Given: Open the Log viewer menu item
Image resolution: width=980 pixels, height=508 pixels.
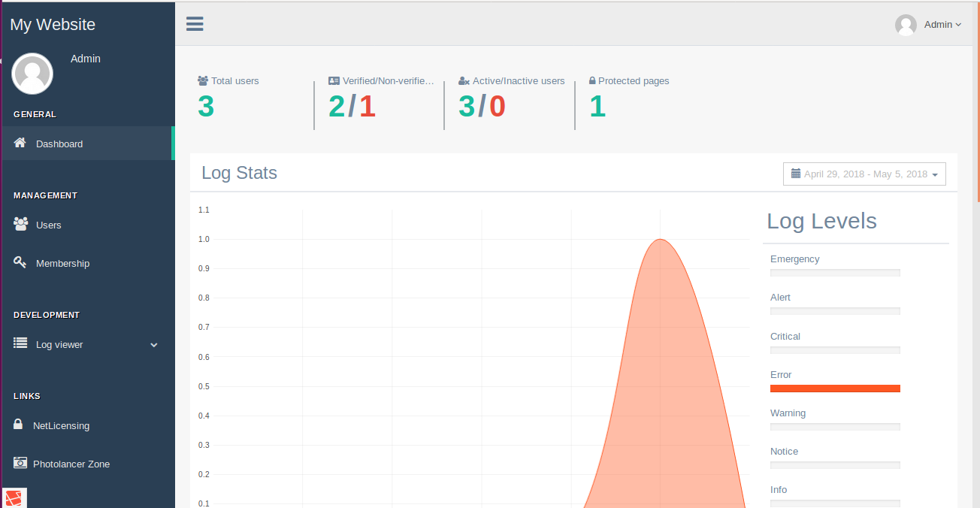Looking at the screenshot, I should click(88, 344).
